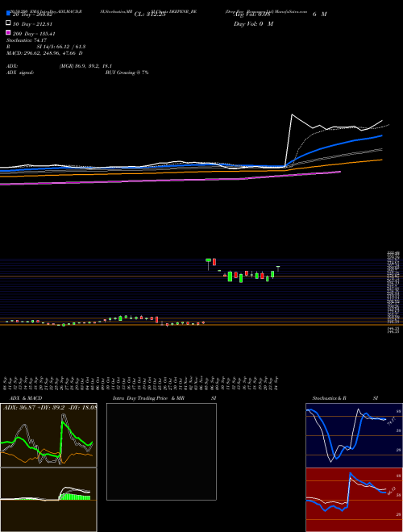Click the white 50 Day EMA legend swatch
The image size is (403, 532).
point(9,23)
